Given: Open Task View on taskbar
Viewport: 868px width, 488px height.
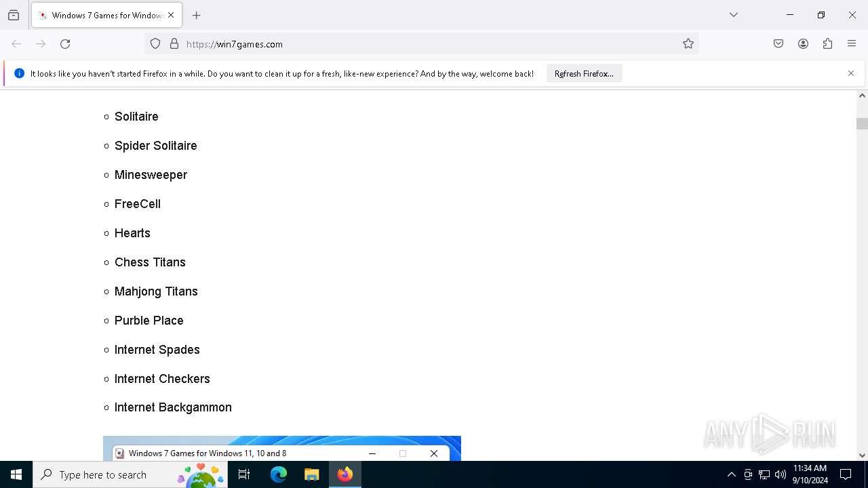Looking at the screenshot, I should 244,474.
